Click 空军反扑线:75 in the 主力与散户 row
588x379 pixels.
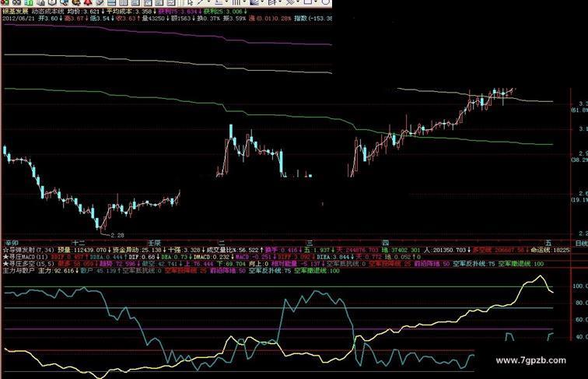[x=270, y=271]
